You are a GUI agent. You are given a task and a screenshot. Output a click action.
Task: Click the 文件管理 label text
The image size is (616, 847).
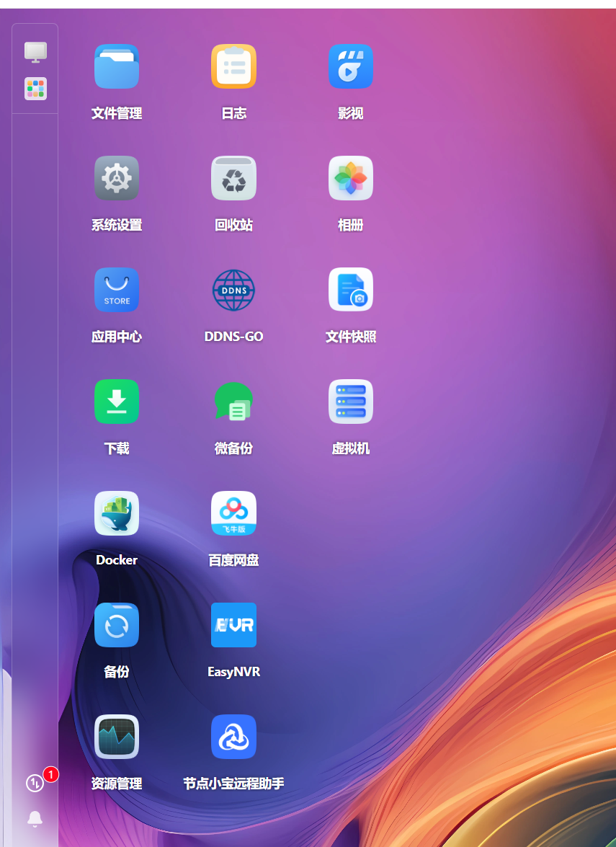point(117,113)
